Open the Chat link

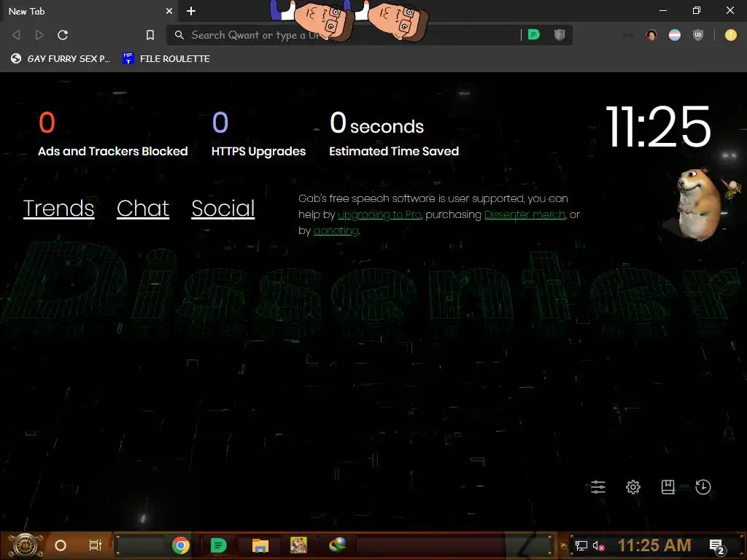tap(143, 208)
